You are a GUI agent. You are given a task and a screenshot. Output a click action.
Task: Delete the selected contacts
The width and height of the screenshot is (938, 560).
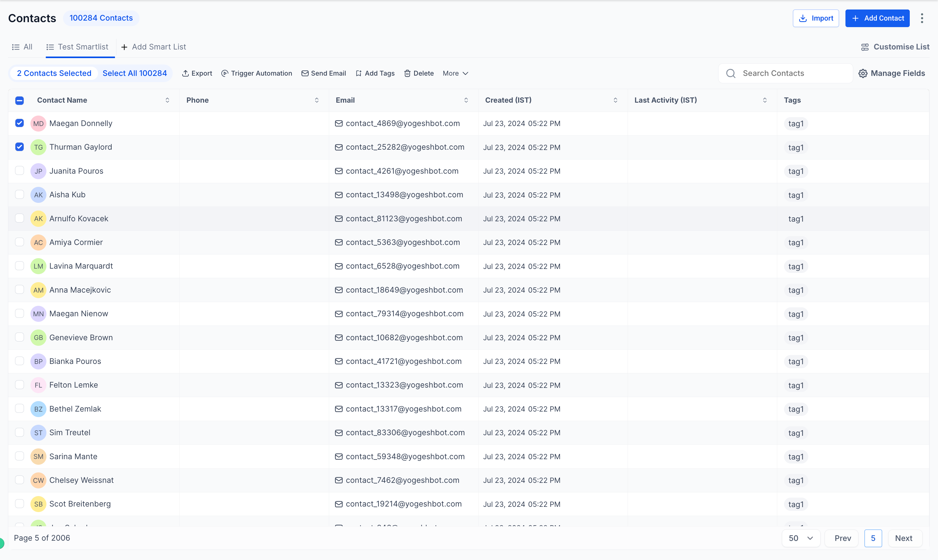418,73
